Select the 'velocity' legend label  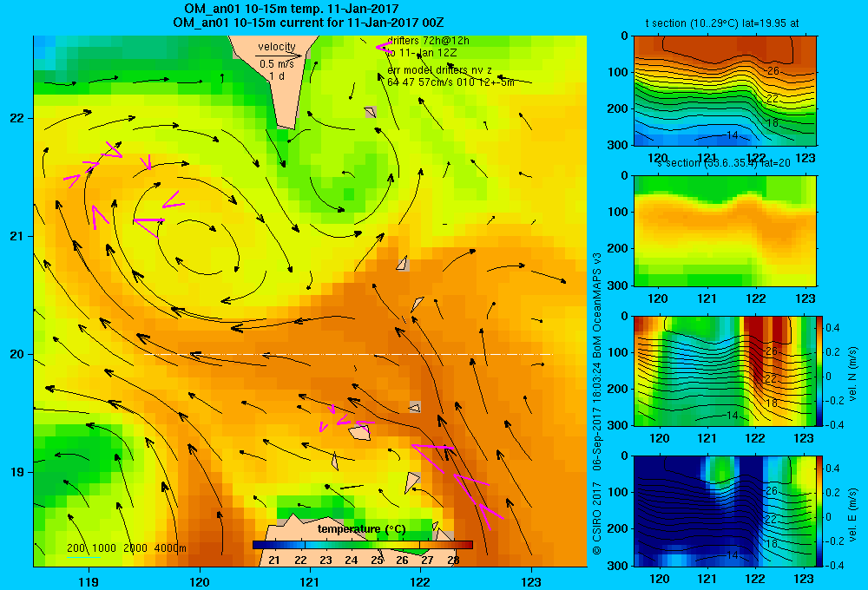(x=277, y=47)
